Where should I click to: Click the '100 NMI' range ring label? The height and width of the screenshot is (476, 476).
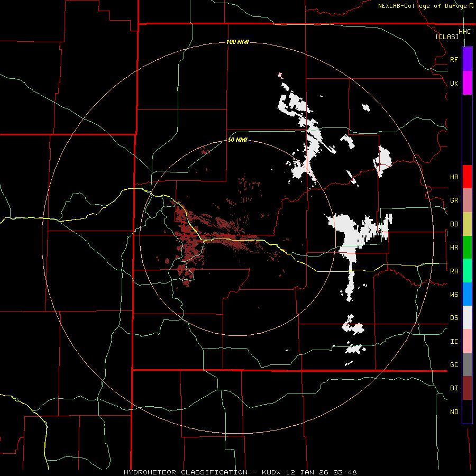tap(237, 42)
